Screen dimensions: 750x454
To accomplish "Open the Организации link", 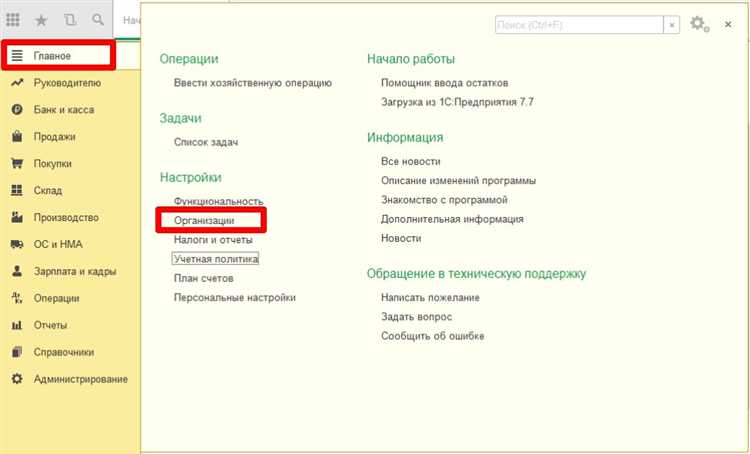I will (204, 221).
